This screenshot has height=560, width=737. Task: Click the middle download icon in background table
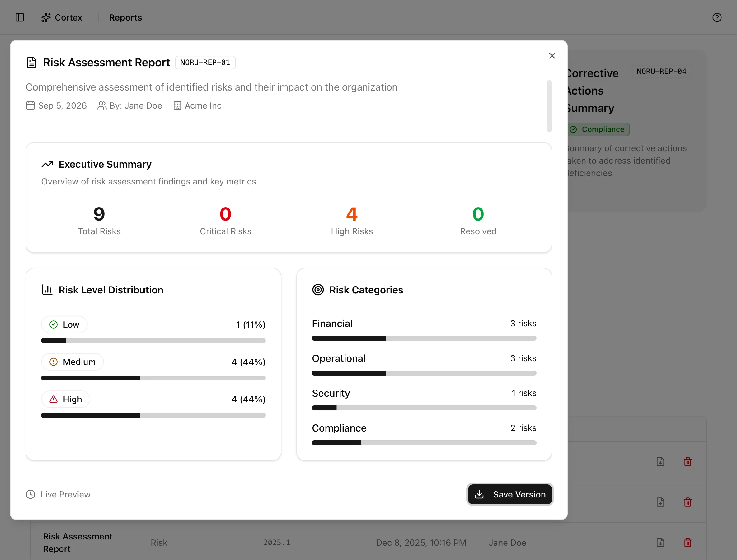pos(660,502)
